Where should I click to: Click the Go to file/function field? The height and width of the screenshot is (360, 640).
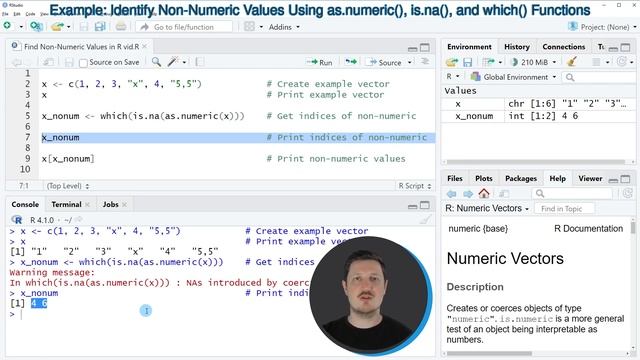[184, 27]
